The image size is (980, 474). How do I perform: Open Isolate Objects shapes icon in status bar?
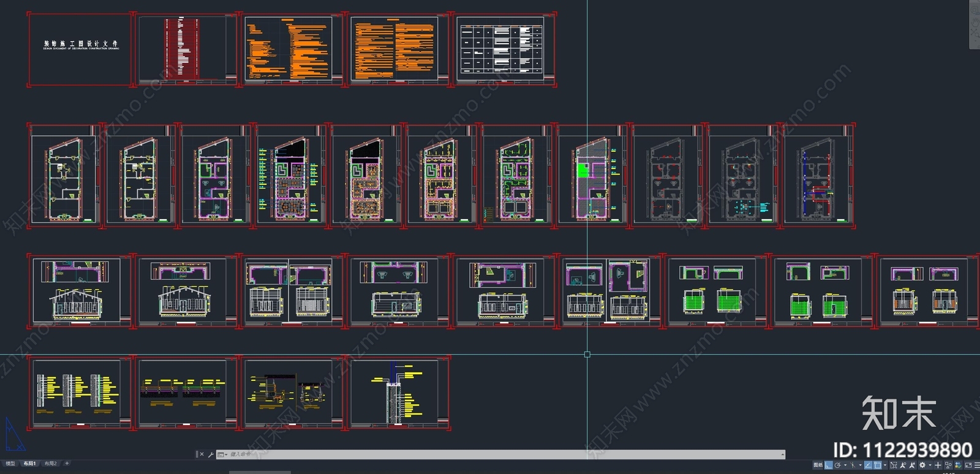948,465
